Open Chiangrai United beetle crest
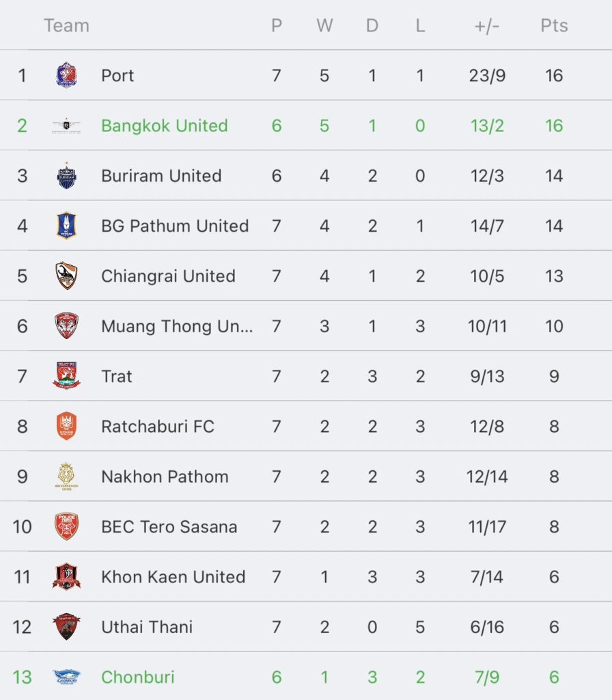612x700 pixels. coord(66,276)
